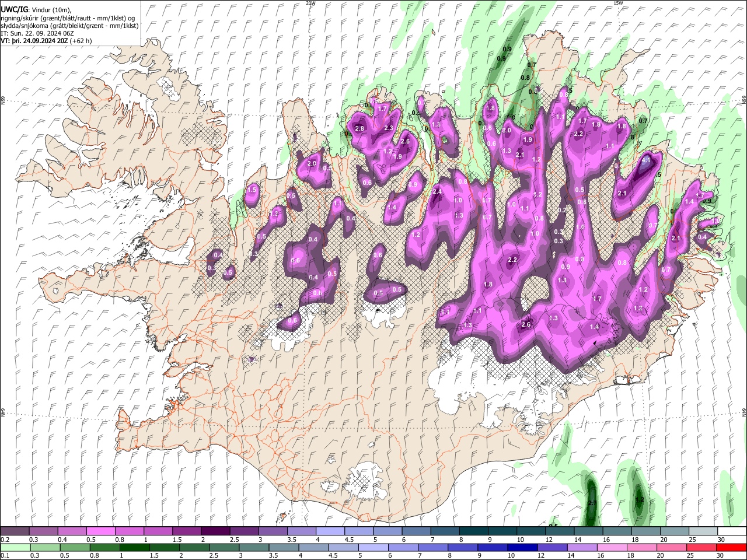Select the purple 1.5 snow legend swatch
Image resolution: width=747 pixels, height=560 pixels.
pyautogui.click(x=187, y=531)
